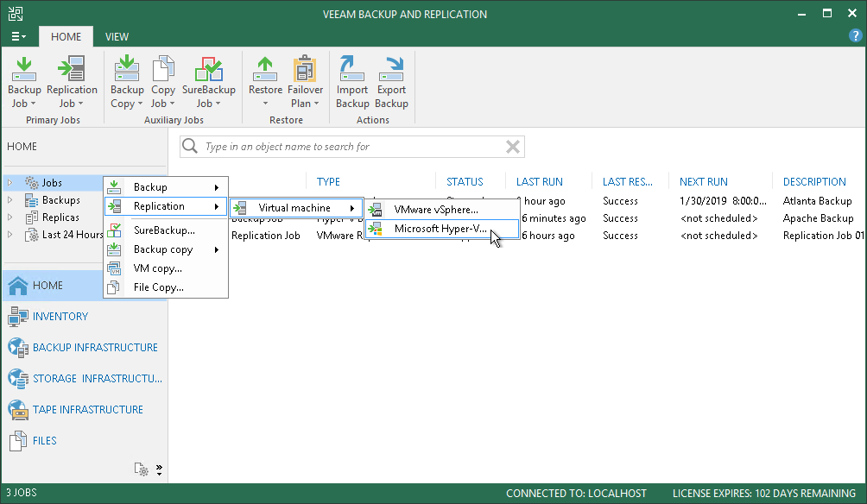Click the Atlanta Backup description cell
This screenshot has height=504, width=867.
pyautogui.click(x=817, y=201)
